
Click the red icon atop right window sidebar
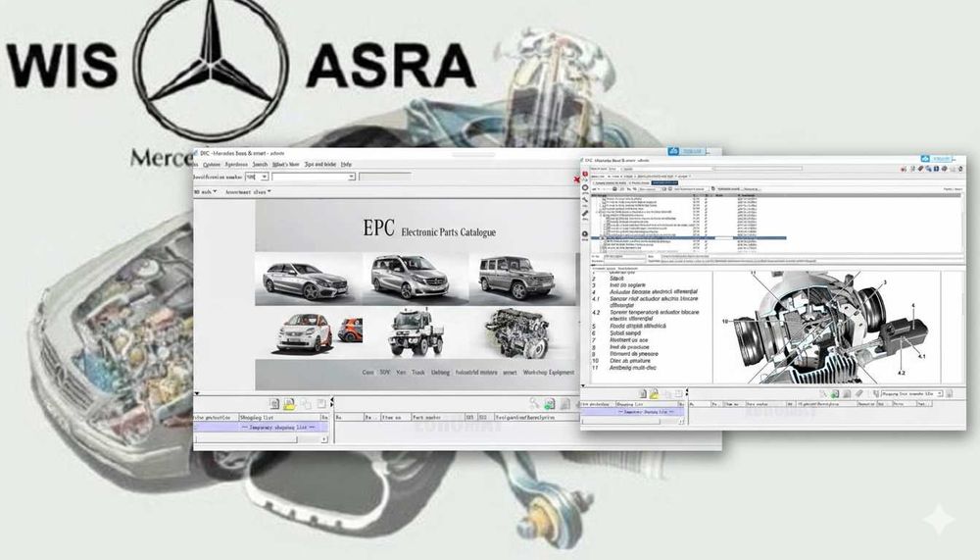click(x=585, y=175)
